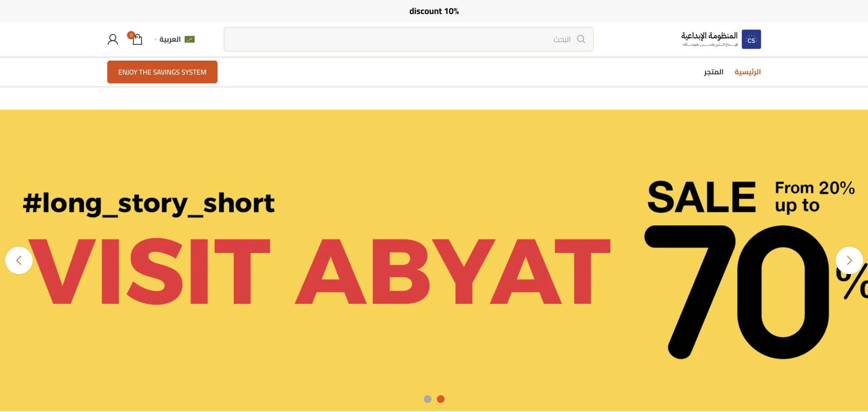Viewport: 868px width, 412px height.
Task: Select the gray first slide dot
Action: tap(428, 399)
